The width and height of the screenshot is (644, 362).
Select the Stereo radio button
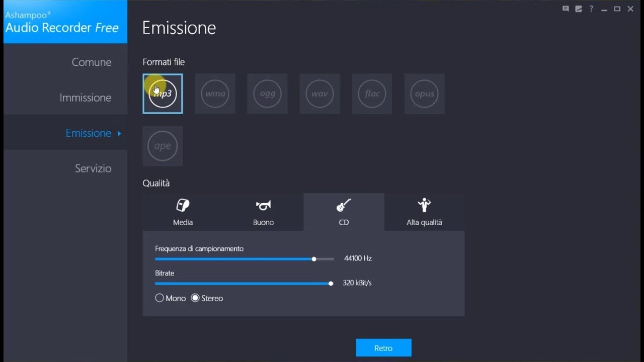195,298
